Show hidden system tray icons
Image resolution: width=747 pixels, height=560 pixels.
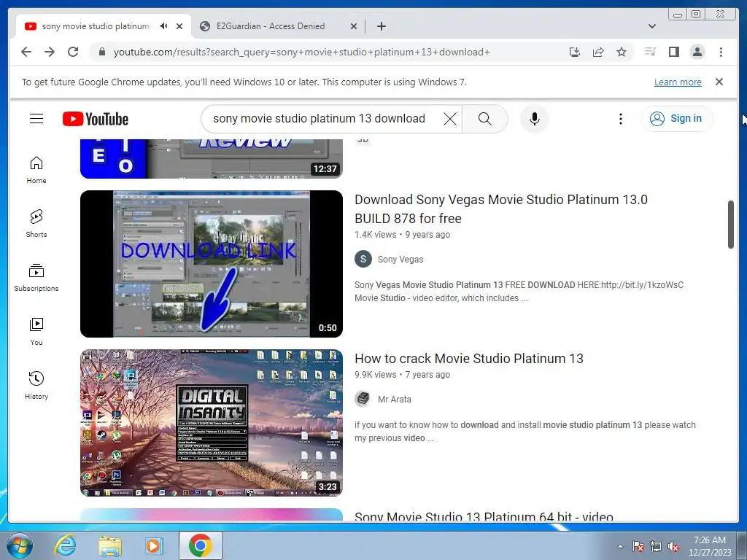[620, 546]
